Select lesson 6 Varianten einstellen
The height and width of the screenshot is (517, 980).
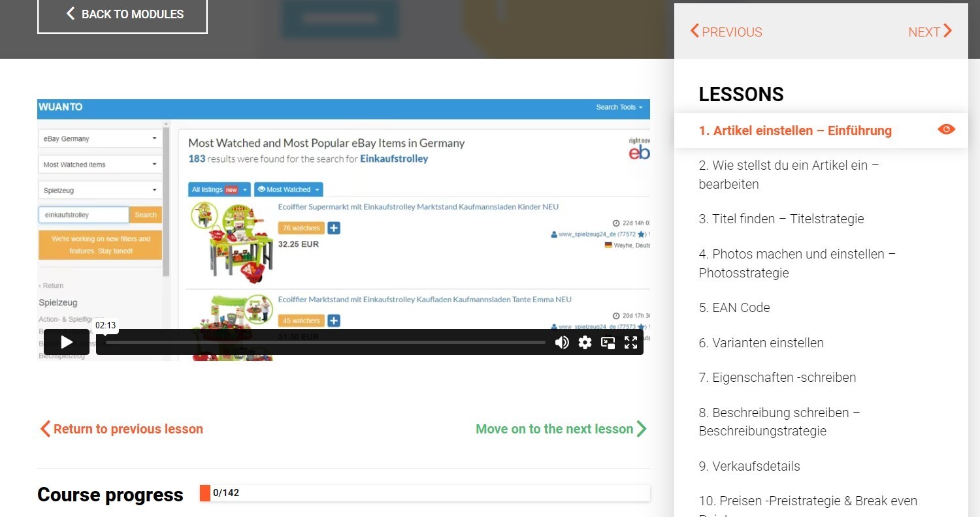coord(761,343)
